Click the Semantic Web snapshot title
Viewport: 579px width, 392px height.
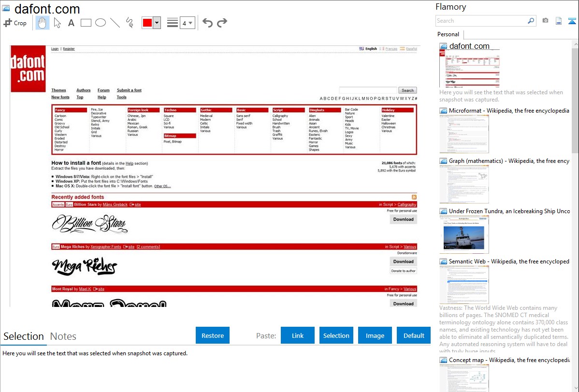509,261
